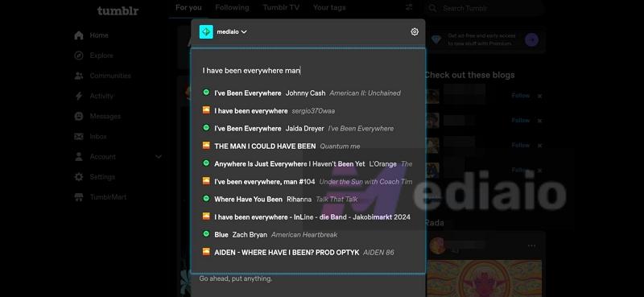Click the mediaio blog avatar

coord(206,31)
